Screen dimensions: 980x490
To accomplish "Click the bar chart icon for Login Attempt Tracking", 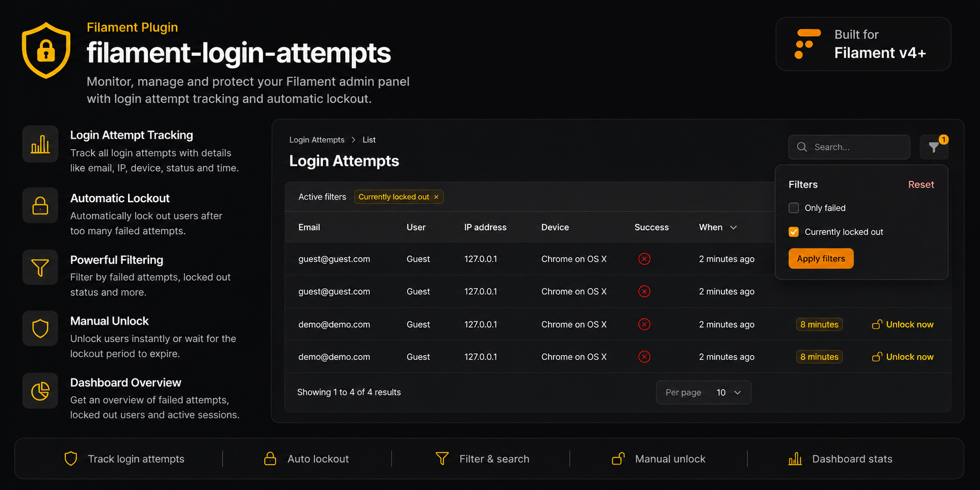I will (40, 144).
